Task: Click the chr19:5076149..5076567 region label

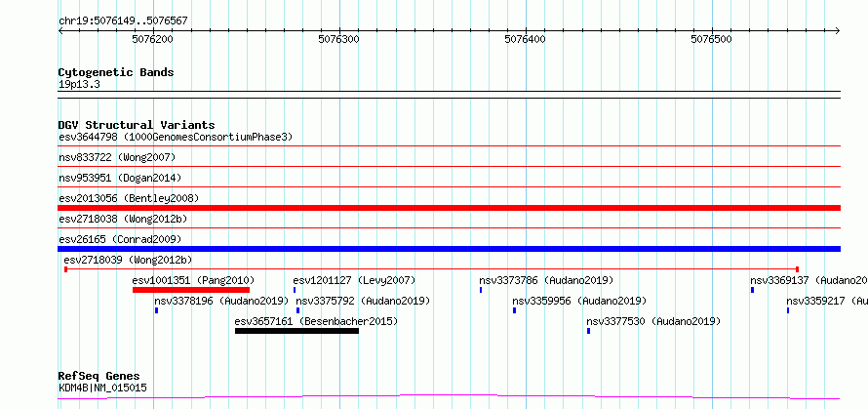Action: pyautogui.click(x=123, y=21)
